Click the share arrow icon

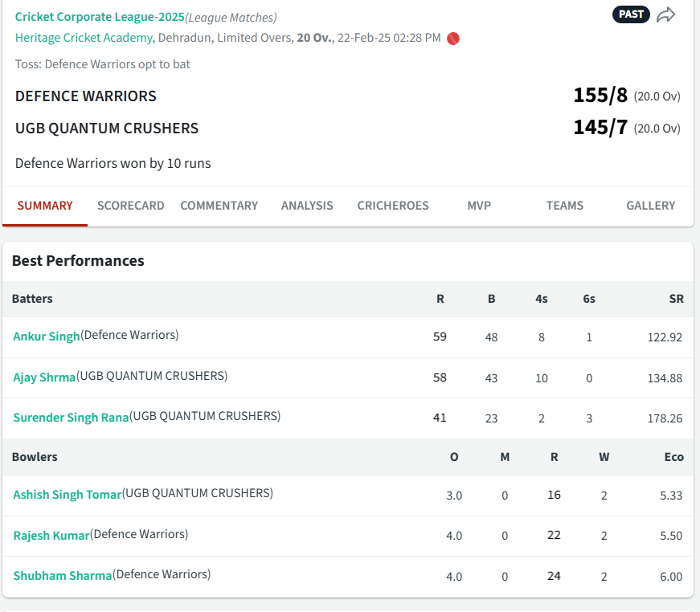pyautogui.click(x=665, y=14)
